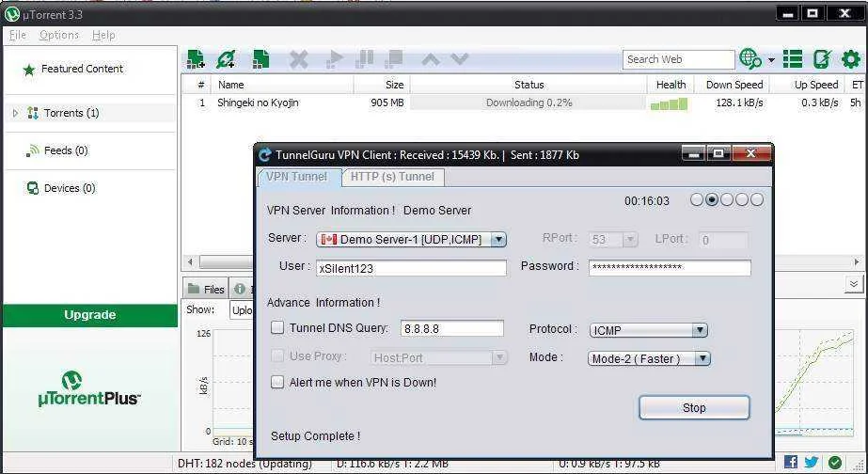
Task: Add torrent from URL icon
Action: pos(226,59)
